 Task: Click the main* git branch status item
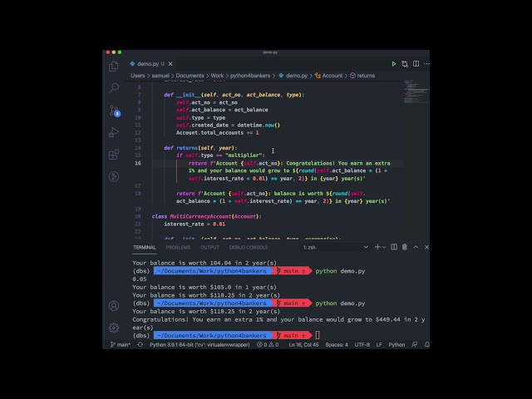pyautogui.click(x=120, y=345)
